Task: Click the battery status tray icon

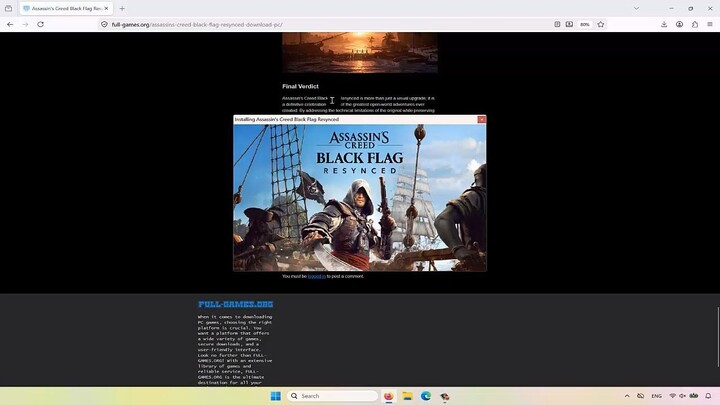Action: [x=694, y=396]
